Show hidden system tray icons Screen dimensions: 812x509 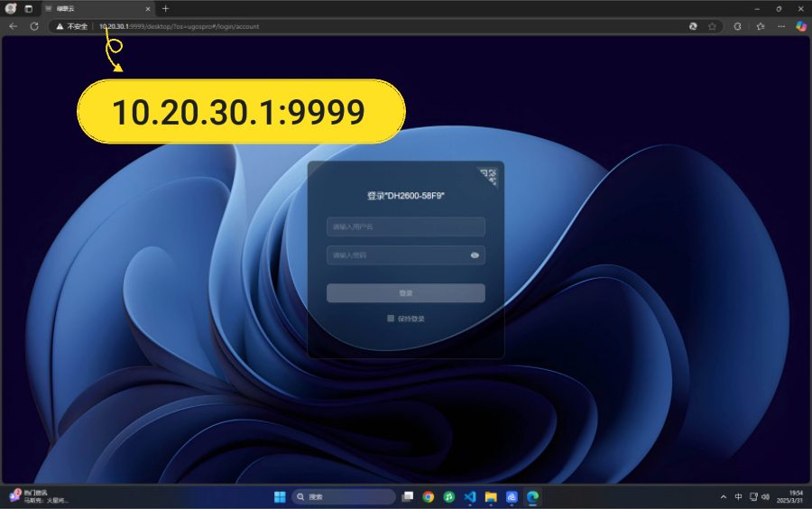point(724,497)
